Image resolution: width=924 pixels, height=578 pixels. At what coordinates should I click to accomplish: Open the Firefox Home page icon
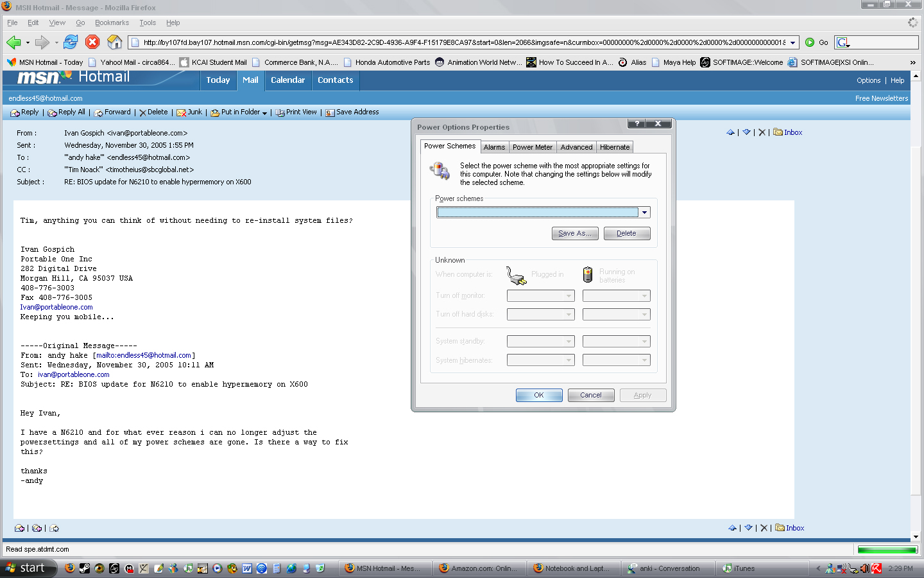click(x=114, y=42)
